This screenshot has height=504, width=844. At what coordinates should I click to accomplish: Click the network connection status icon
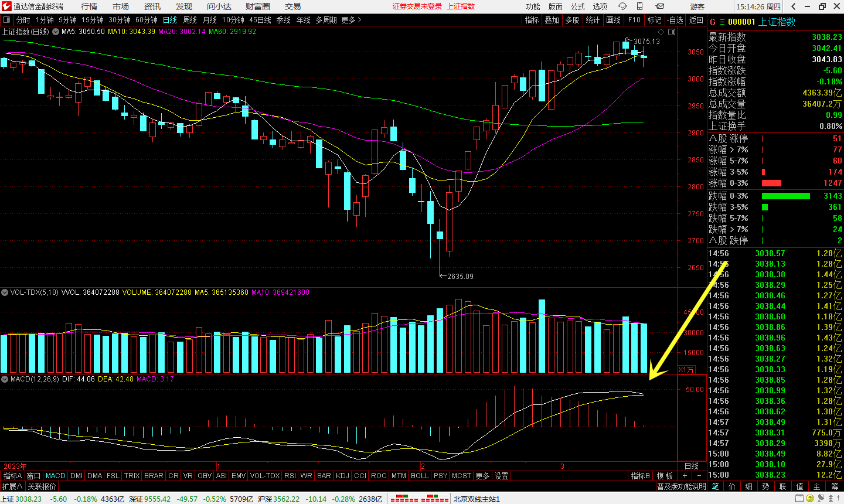[822, 498]
